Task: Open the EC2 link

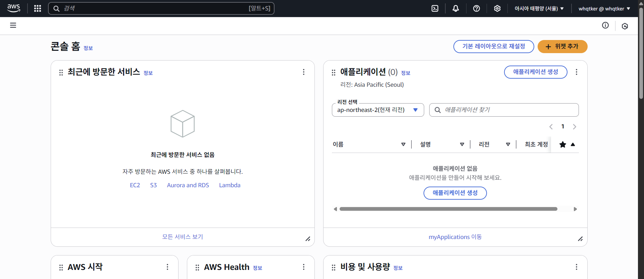Action: click(135, 185)
